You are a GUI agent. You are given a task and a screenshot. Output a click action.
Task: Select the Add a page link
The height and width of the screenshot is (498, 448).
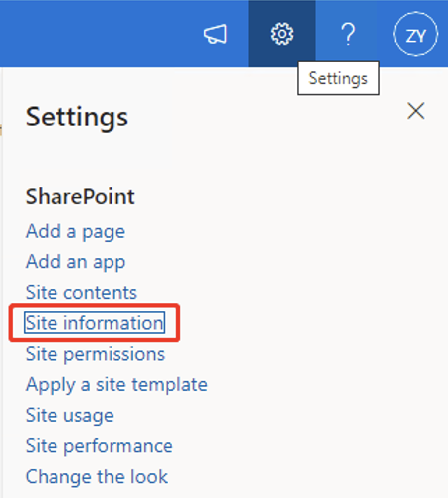(x=75, y=231)
